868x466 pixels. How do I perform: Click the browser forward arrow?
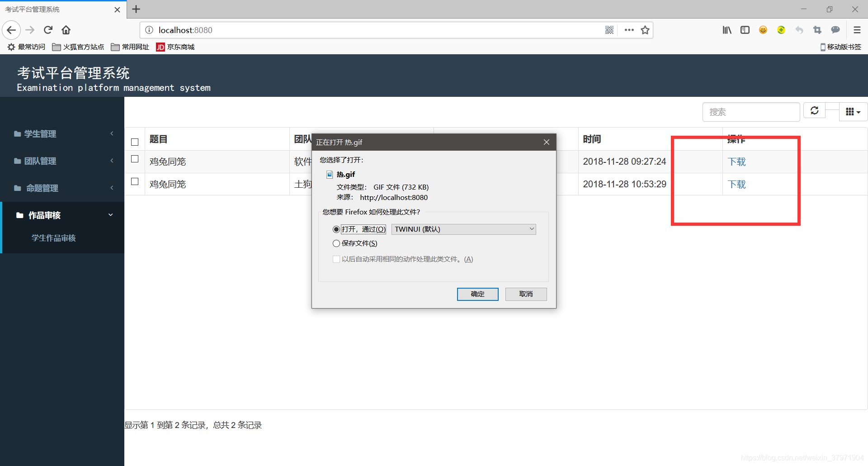[30, 30]
